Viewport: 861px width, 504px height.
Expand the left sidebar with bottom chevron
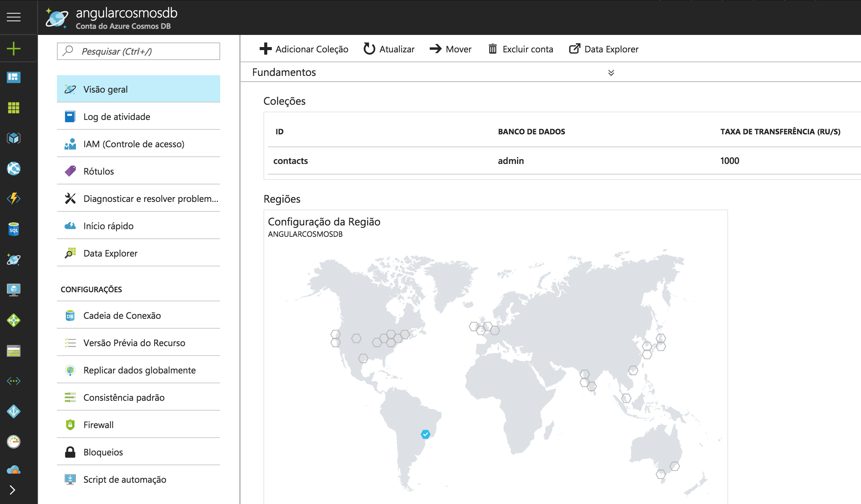click(x=13, y=490)
